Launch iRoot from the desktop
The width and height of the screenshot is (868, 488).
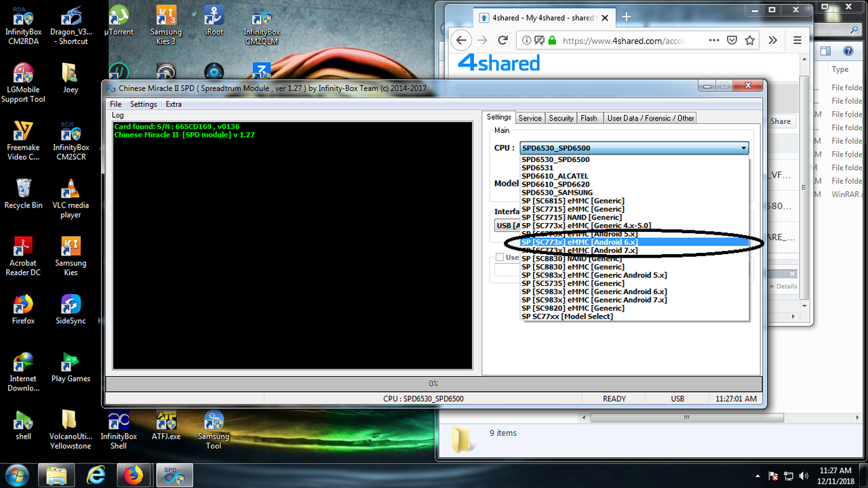[214, 20]
